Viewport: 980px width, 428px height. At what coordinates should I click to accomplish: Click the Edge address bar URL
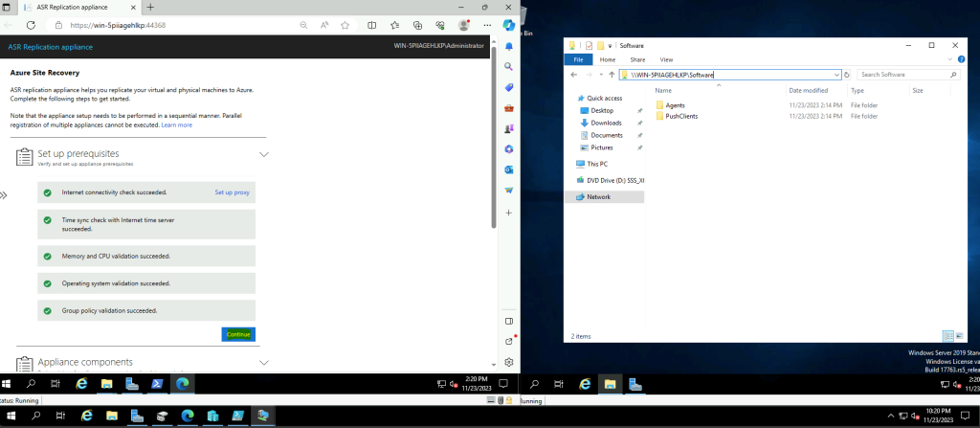click(117, 26)
